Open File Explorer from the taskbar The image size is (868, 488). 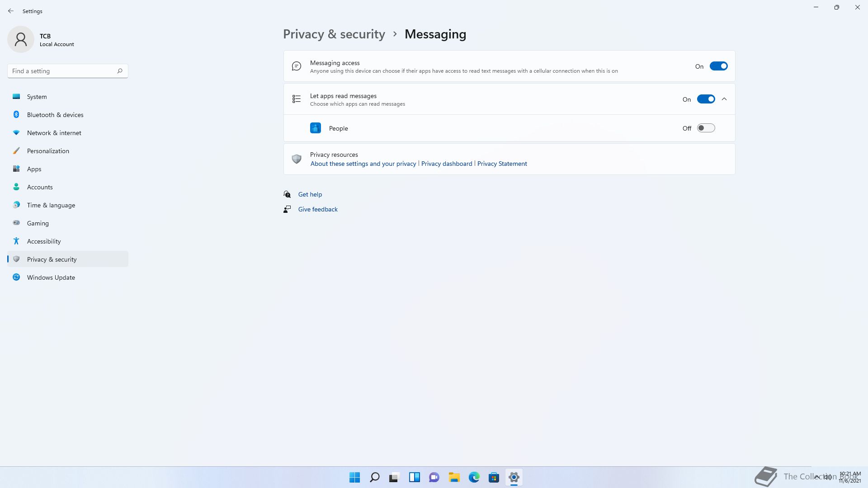point(454,477)
